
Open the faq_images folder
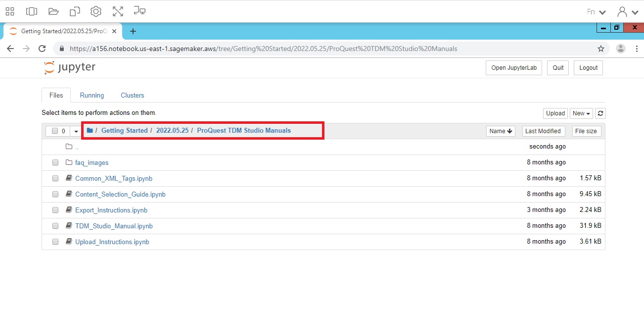[92, 162]
